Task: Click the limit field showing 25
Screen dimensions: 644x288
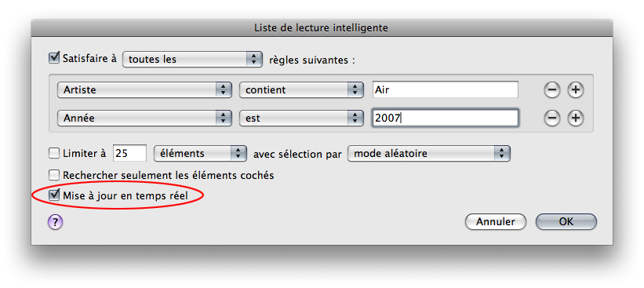Action: pyautogui.click(x=129, y=154)
